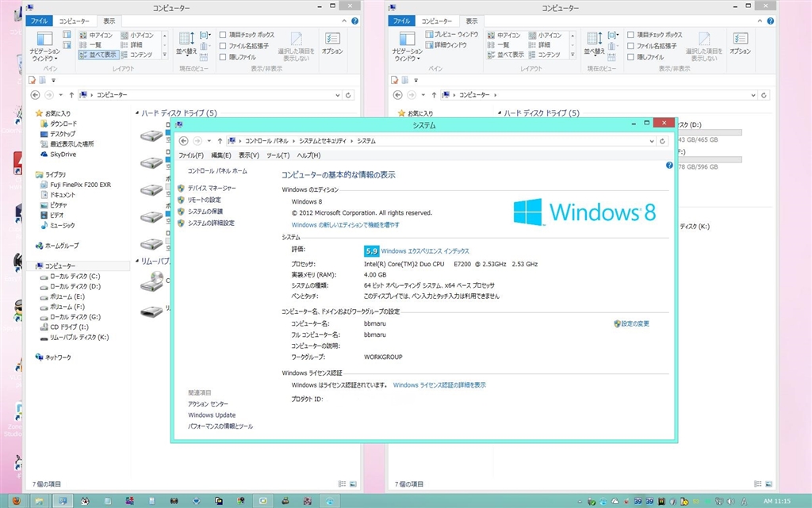This screenshot has width=812, height=508.
Task: Enable 隠しファイル in right Explorer
Action: coord(645,57)
